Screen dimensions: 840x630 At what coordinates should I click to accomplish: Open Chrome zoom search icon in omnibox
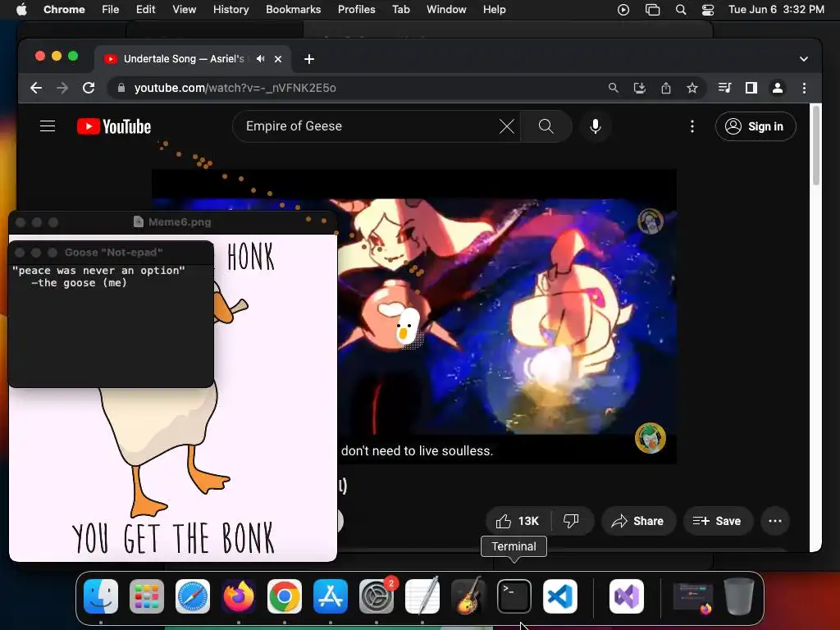(x=614, y=88)
